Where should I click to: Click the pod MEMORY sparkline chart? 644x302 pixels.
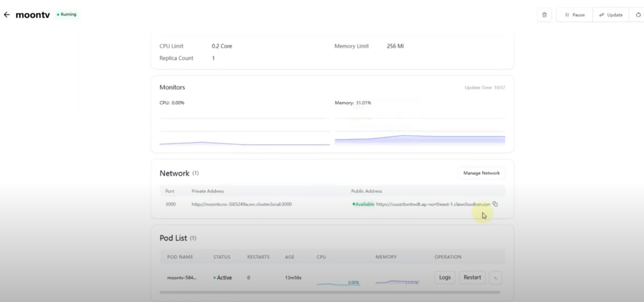click(x=397, y=282)
